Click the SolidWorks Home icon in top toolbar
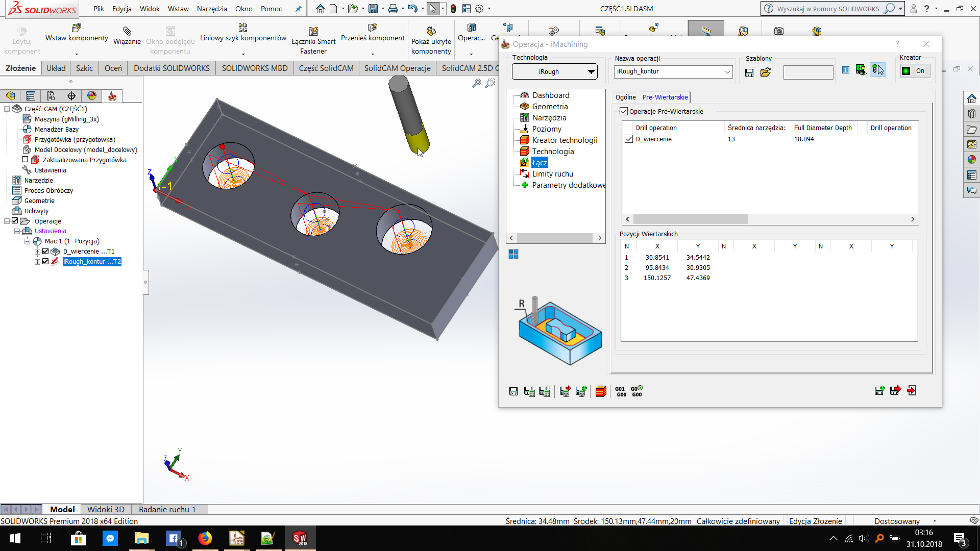This screenshot has width=980, height=551. coord(320,9)
